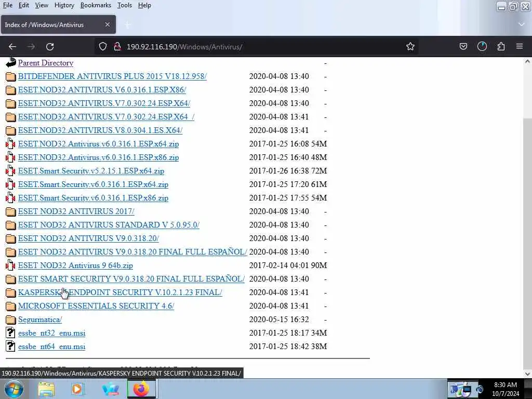Download ESET.Smart.Security.v6.0.316.1.ESP.x64.zip

tap(93, 184)
